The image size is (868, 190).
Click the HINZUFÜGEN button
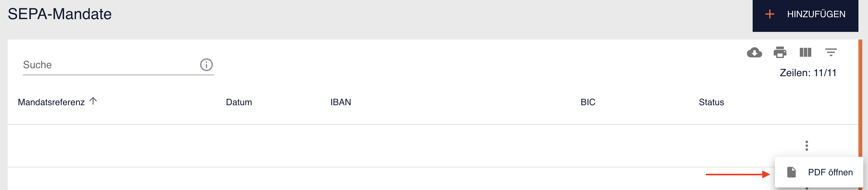click(805, 15)
